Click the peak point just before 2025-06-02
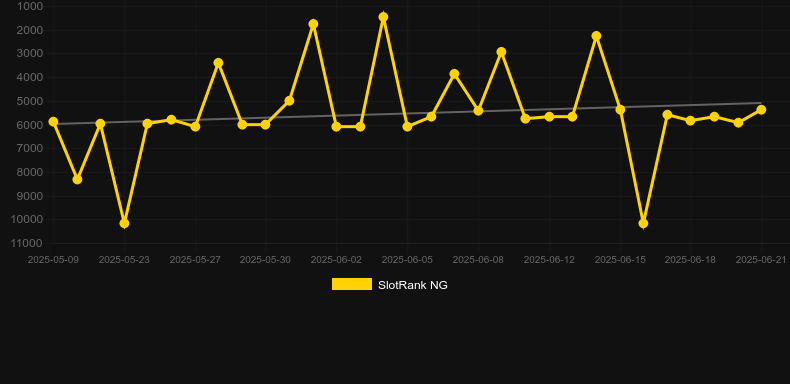 pos(313,24)
